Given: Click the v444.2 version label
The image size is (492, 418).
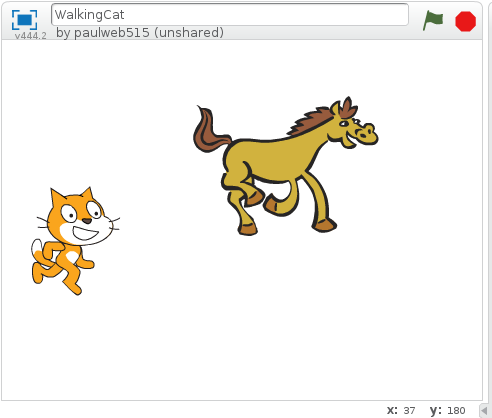Looking at the screenshot, I should tap(31, 35).
